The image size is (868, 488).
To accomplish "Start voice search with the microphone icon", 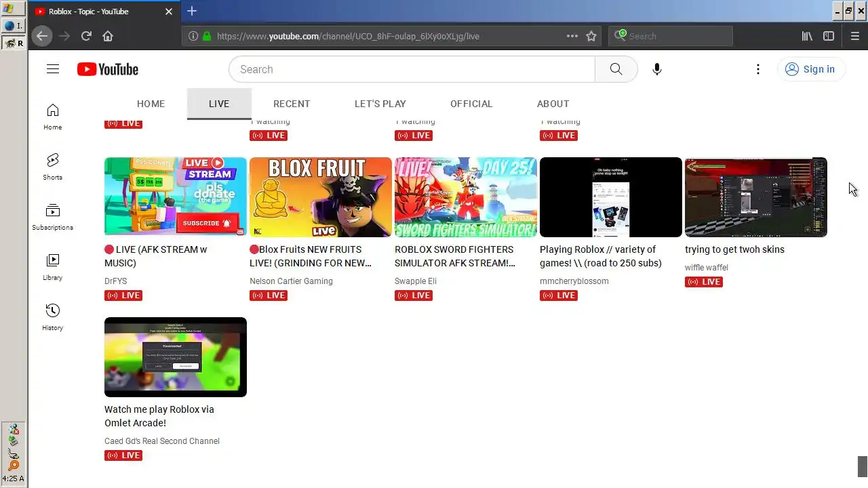I will (x=656, y=69).
